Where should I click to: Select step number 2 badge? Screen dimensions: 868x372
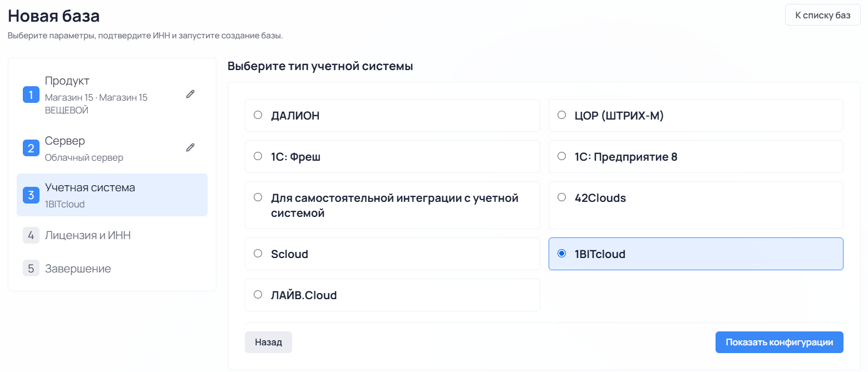tap(31, 148)
